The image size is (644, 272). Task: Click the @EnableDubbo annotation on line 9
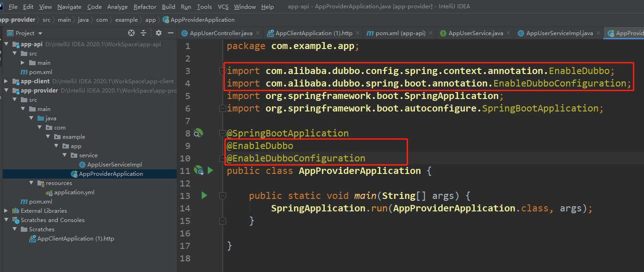260,146
